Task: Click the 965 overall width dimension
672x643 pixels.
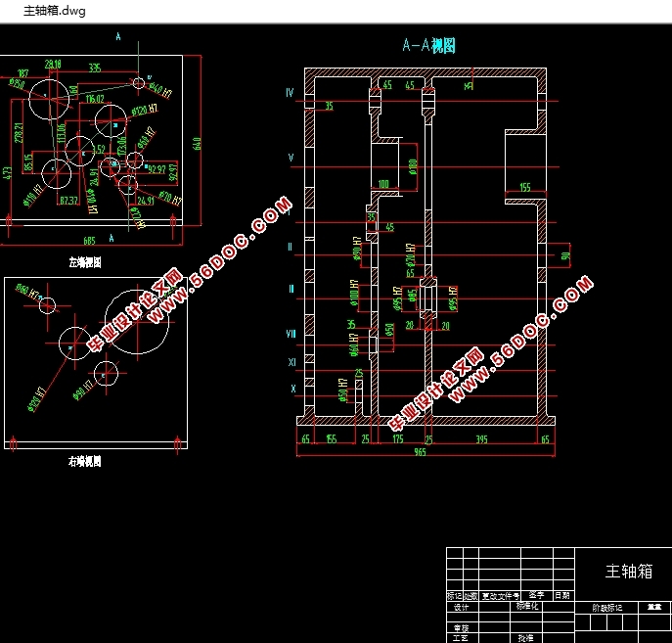Action: coord(421,452)
